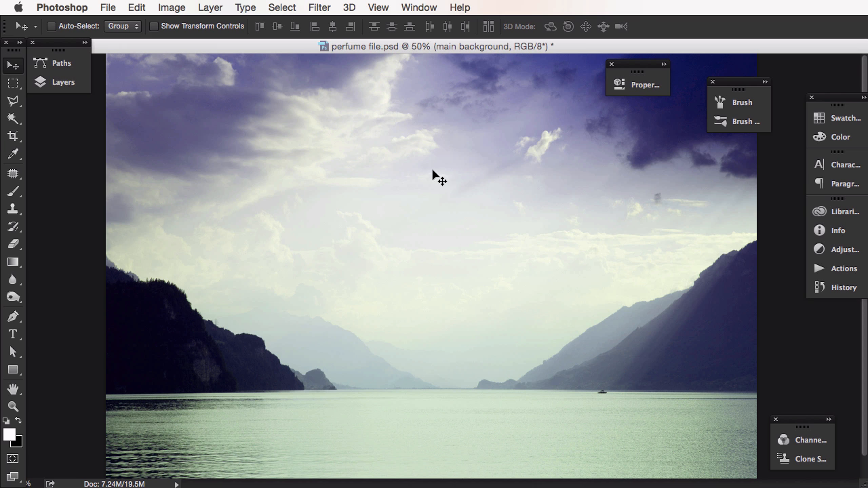The image size is (868, 488).
Task: Open the Properties panel
Action: 637,85
